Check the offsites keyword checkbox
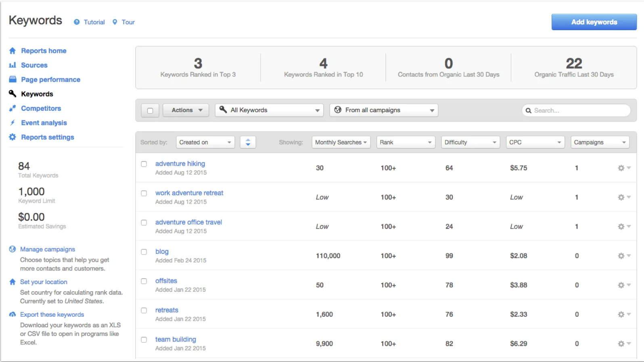 144,281
